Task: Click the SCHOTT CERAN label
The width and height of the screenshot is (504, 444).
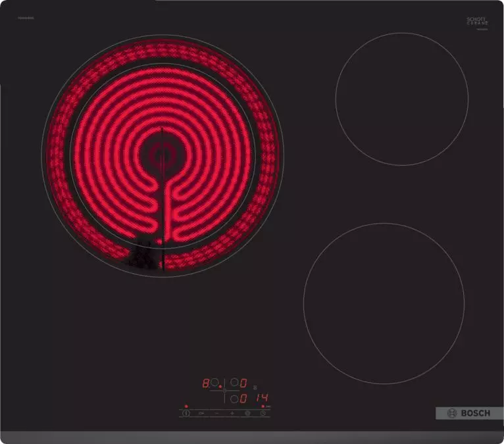Action: point(477,21)
